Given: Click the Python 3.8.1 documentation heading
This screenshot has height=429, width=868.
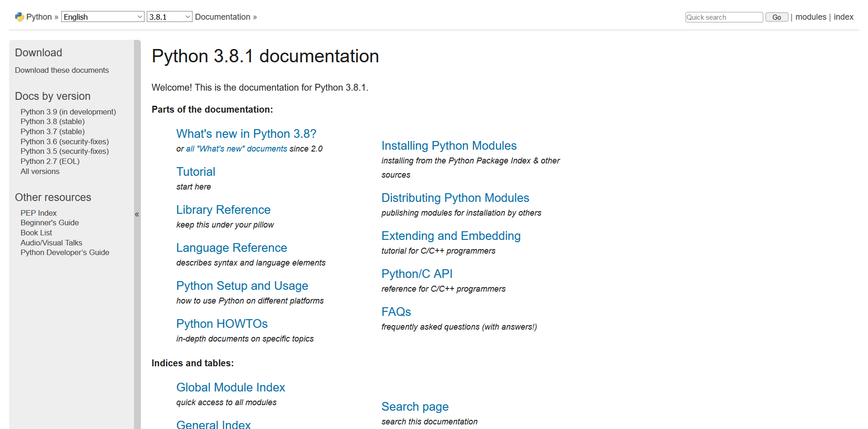Looking at the screenshot, I should click(x=265, y=56).
